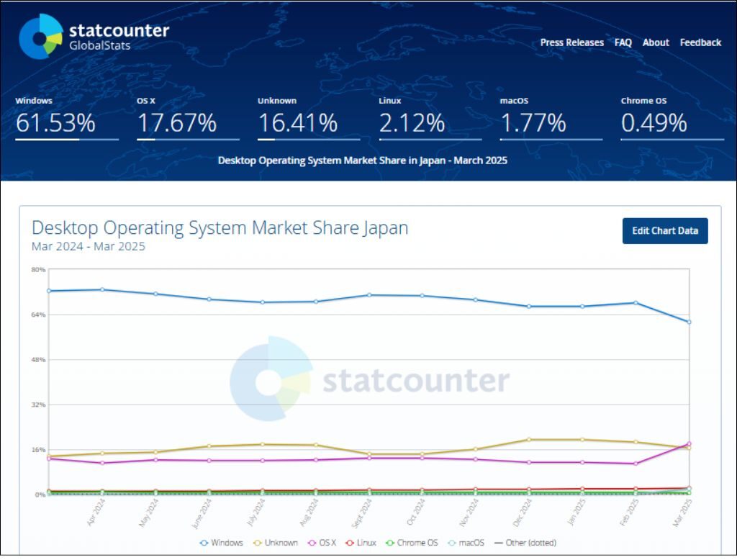Image resolution: width=737 pixels, height=560 pixels.
Task: Select the macOS 1.77% stat
Action: [x=551, y=119]
